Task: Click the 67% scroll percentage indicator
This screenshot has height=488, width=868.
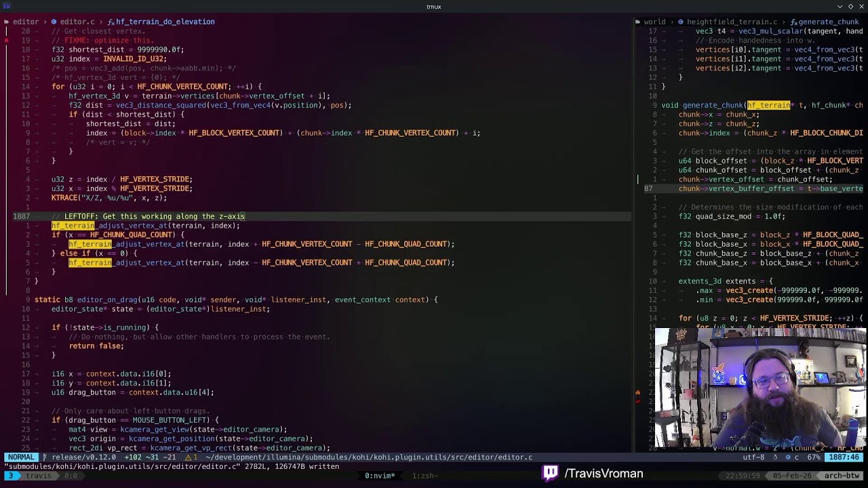Action: (814, 457)
